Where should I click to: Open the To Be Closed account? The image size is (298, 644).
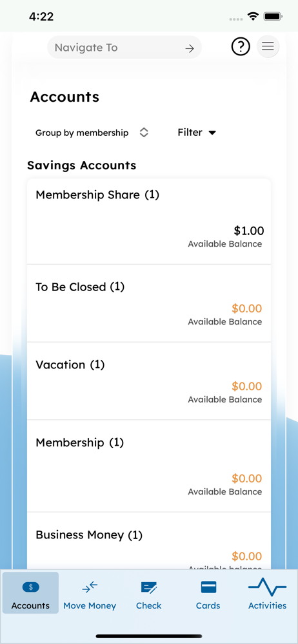coord(149,303)
